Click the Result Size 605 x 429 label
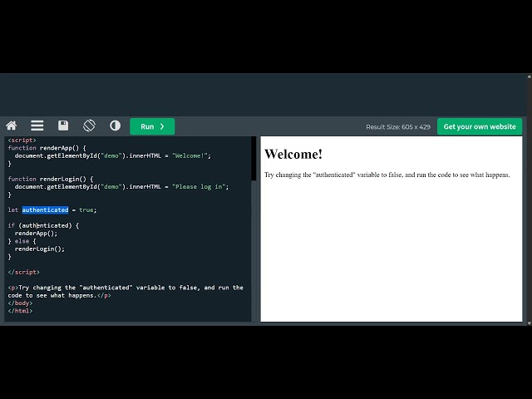Image resolution: width=532 pixels, height=399 pixels. [x=398, y=127]
